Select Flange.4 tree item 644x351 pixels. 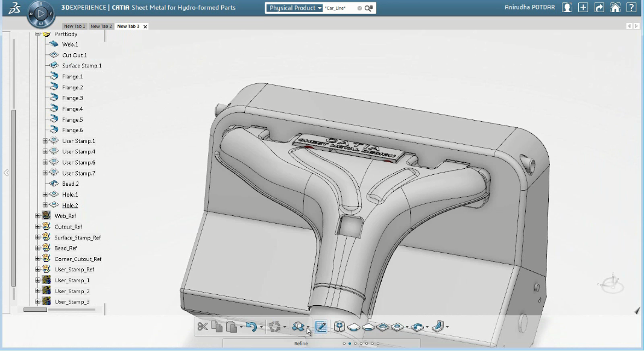(72, 109)
